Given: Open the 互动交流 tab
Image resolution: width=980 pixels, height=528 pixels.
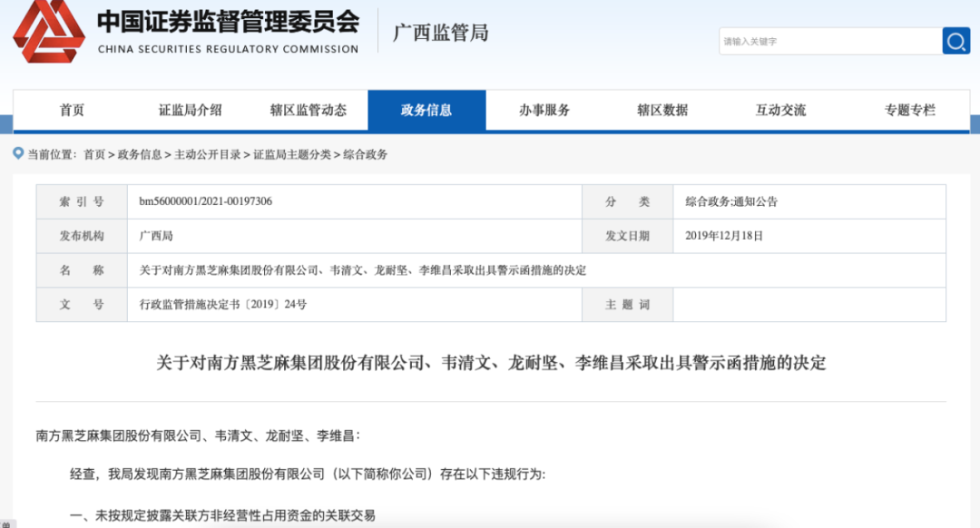Looking at the screenshot, I should click(x=780, y=110).
